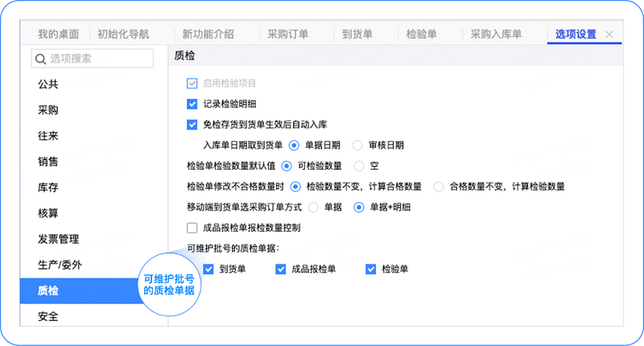Click 检验单修改不合格数量时 label
The width and height of the screenshot is (644, 346).
pyautogui.click(x=235, y=187)
